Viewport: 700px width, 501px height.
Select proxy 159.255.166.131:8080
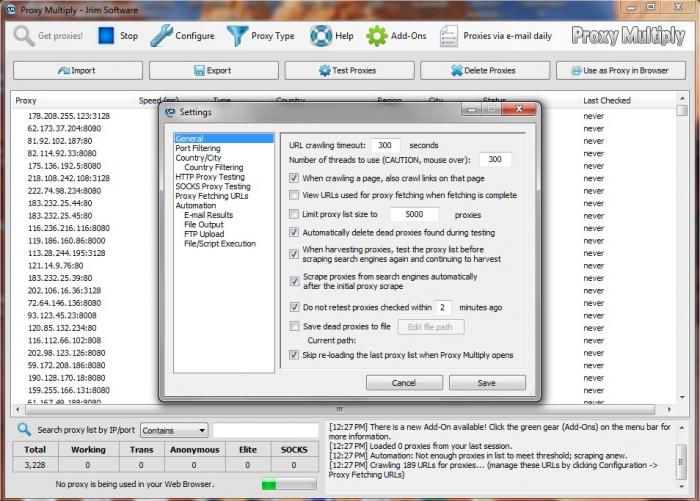(69, 390)
